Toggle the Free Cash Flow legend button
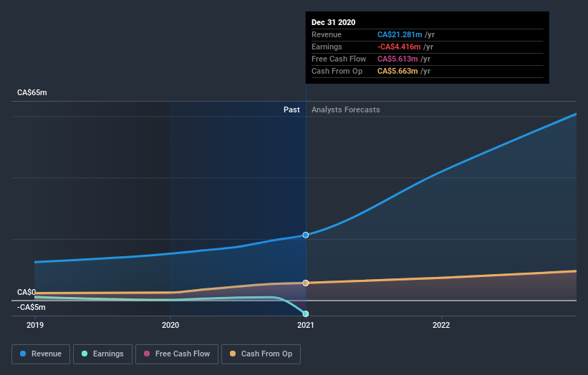Viewport: 588px width, 375px height. click(x=177, y=354)
